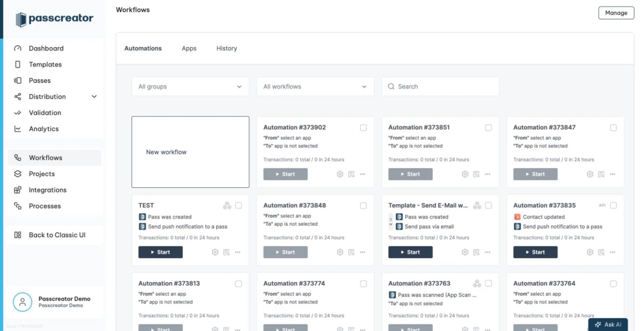
Task: Click the Back to Classic UI icon
Action: tap(18, 235)
